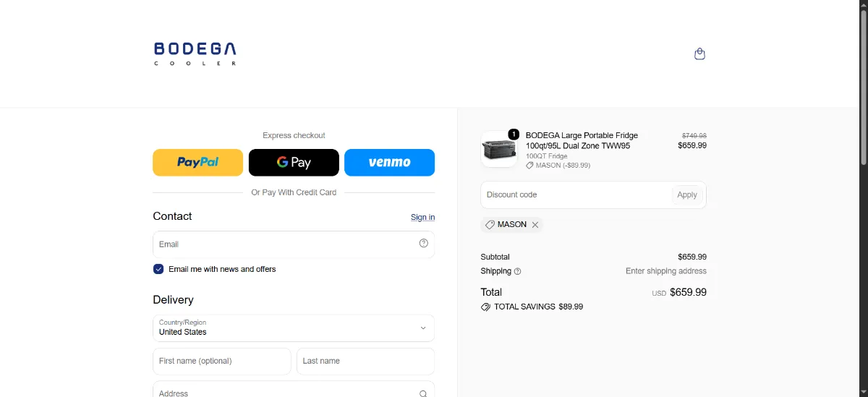Click the Contact section heading
The width and height of the screenshot is (868, 397).
[x=172, y=216]
